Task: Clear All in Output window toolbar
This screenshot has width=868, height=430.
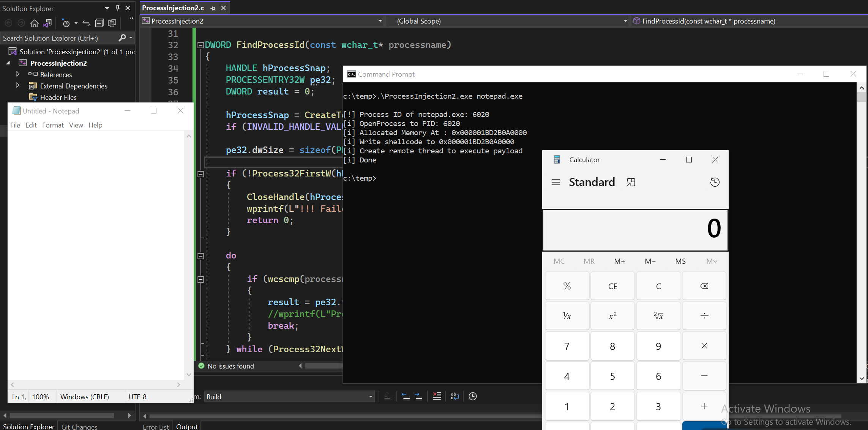Action: tap(437, 396)
